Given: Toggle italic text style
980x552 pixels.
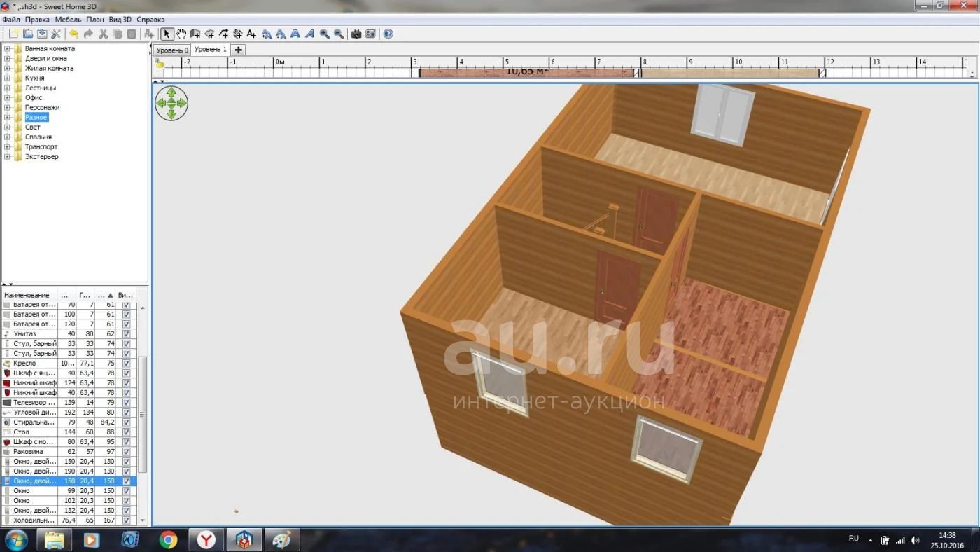Looking at the screenshot, I should click(310, 34).
